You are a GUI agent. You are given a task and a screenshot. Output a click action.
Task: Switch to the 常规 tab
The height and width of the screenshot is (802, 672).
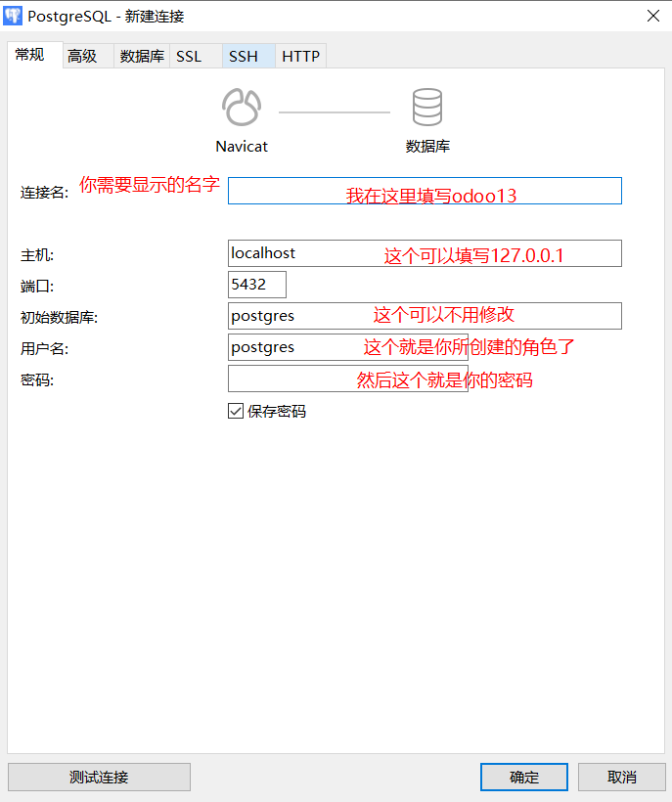35,55
